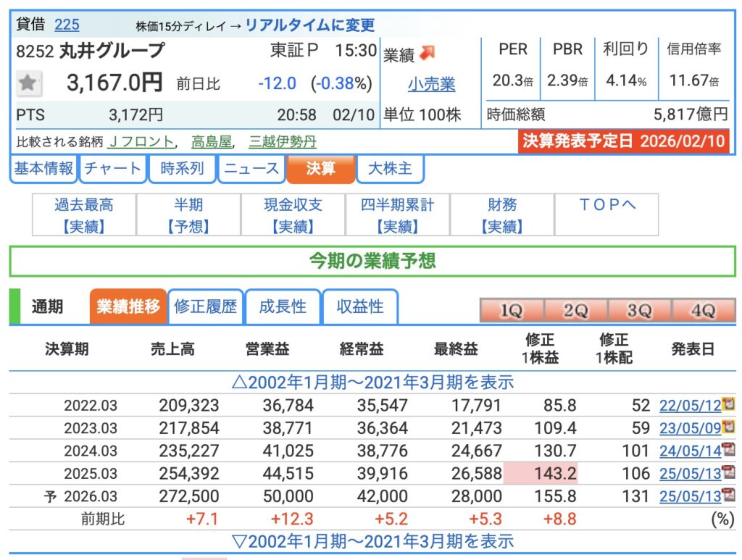Open PDF icon in the 2026.03 forecast row
Image resolution: width=742 pixels, height=560 pixels.
coord(729,496)
